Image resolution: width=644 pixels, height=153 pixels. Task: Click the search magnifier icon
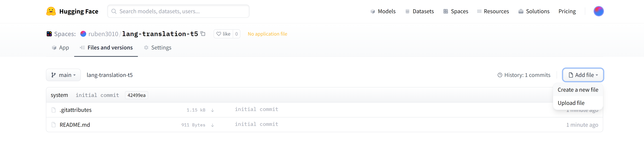114,11
